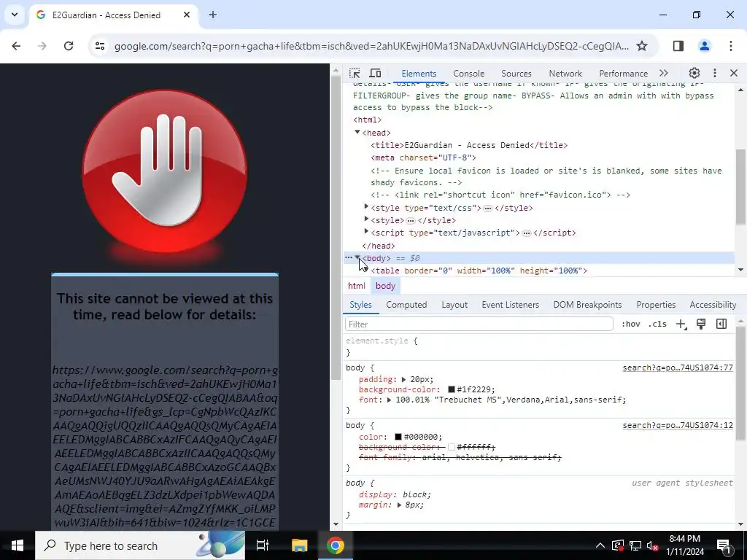Open the #000000 color swatch

tap(398, 437)
